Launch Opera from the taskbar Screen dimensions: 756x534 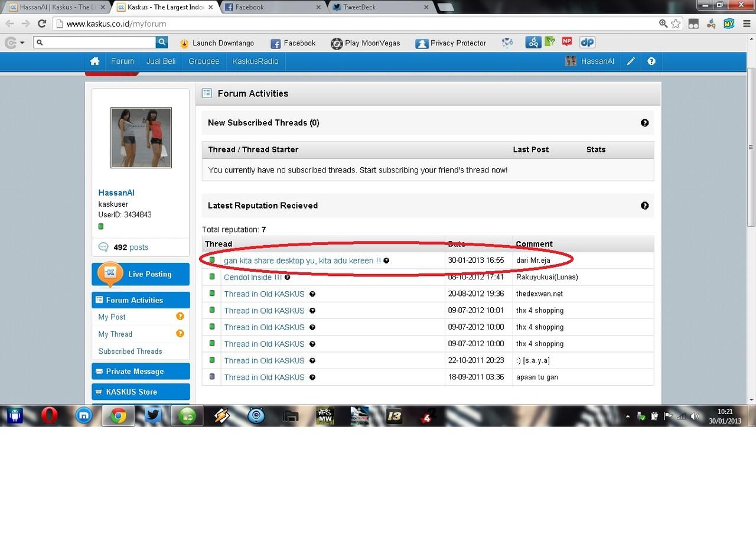coord(50,416)
